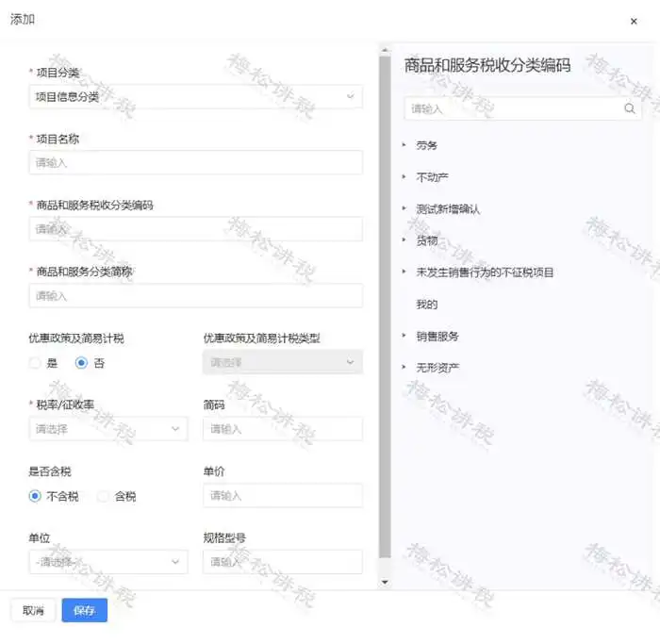
Task: Select 我的 in the classification tree
Action: [x=427, y=305]
